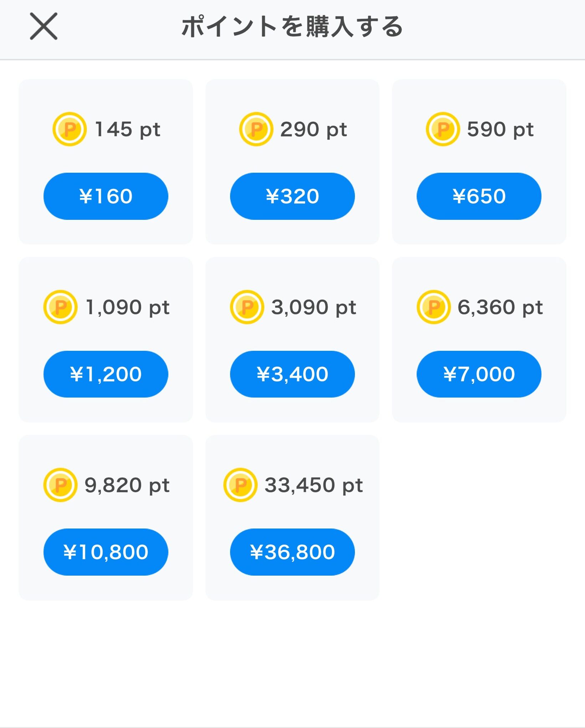The height and width of the screenshot is (728, 585).
Task: Close the point purchase screen
Action: tap(44, 26)
